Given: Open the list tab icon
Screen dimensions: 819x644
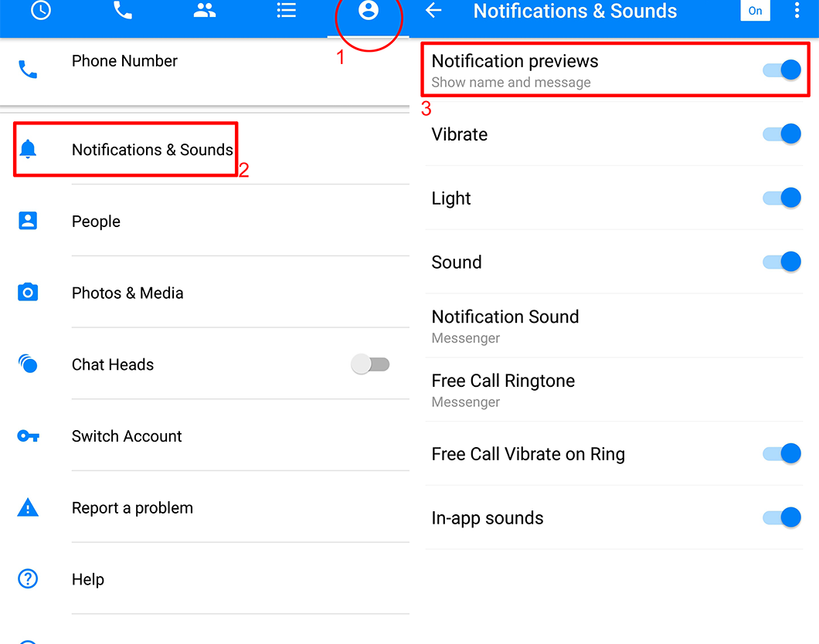Looking at the screenshot, I should coord(286,11).
